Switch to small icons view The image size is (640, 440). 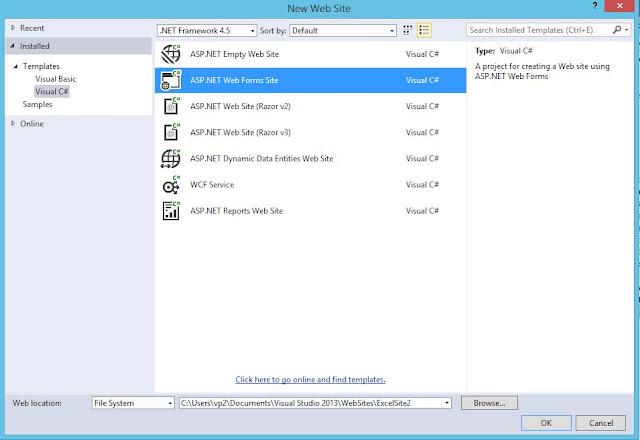click(407, 30)
